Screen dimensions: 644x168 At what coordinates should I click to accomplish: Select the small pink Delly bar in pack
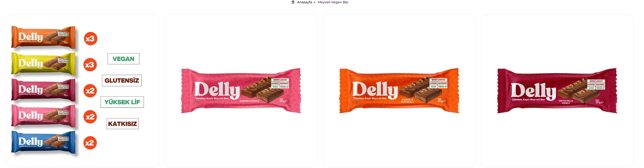[43, 116]
